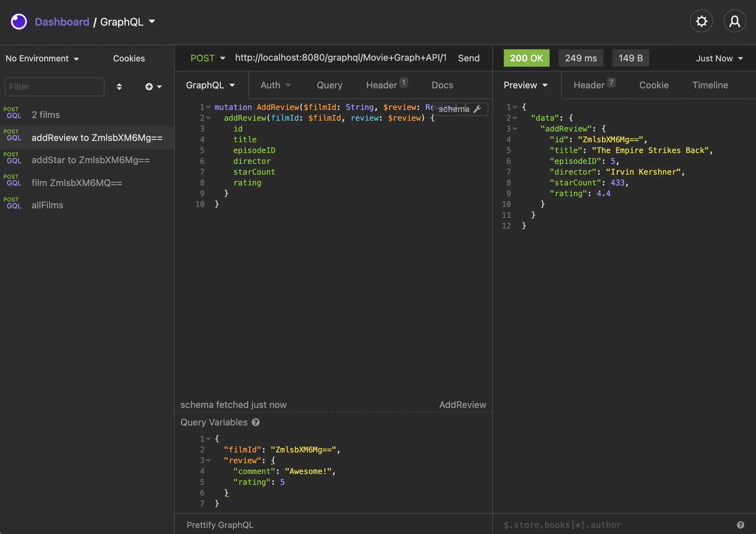Select the addReview to ZmlsbXM6Mg== request
The image size is (756, 534).
pyautogui.click(x=87, y=138)
